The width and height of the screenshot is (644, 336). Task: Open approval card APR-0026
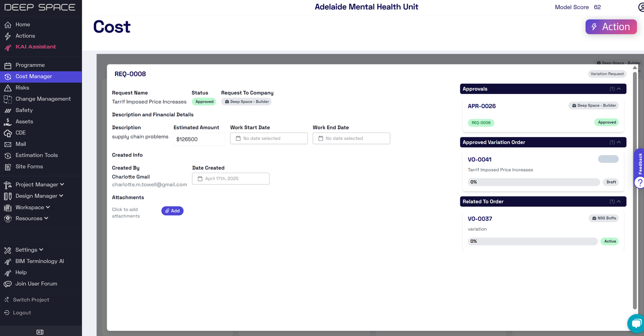tap(543, 114)
